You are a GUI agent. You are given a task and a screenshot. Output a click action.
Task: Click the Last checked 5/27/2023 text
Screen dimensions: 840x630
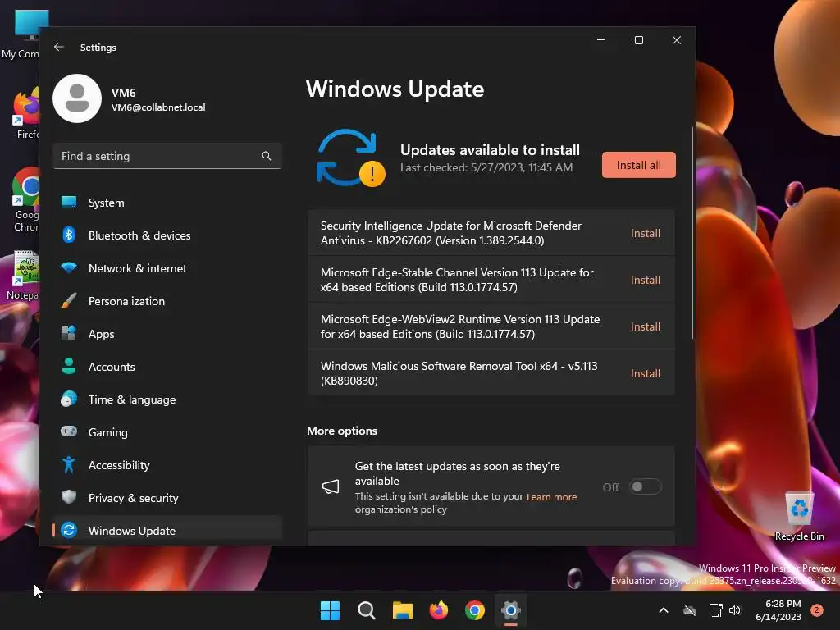click(486, 167)
